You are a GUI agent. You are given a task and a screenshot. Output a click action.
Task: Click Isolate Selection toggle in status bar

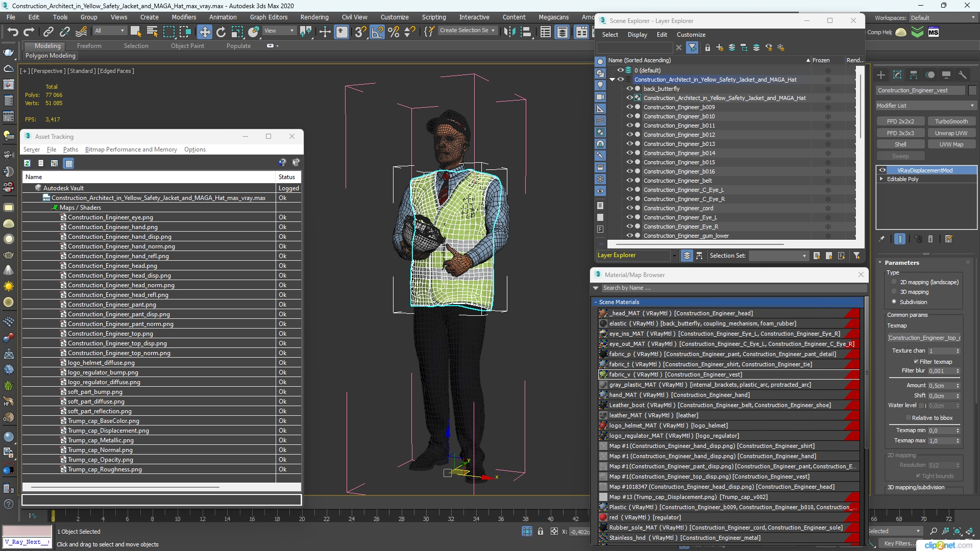click(x=527, y=532)
